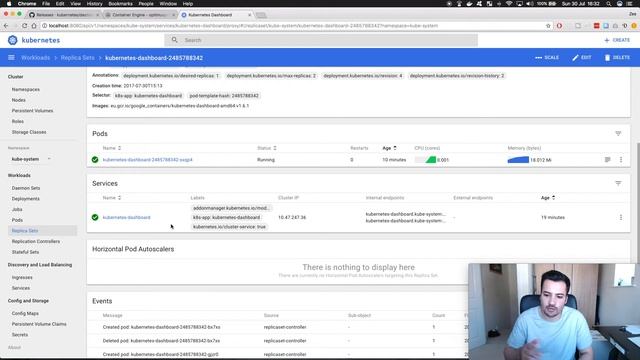Click cluster IP 10.47.247.36

(x=292, y=217)
